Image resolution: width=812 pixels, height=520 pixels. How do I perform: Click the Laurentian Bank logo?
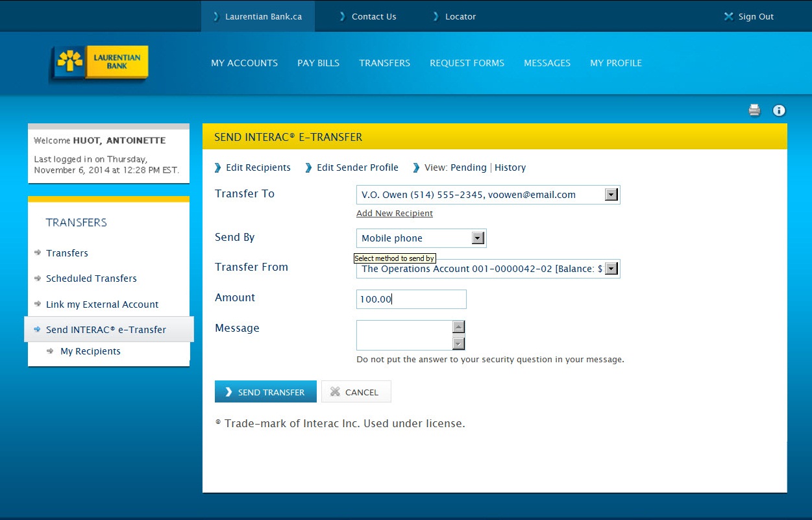tap(99, 63)
